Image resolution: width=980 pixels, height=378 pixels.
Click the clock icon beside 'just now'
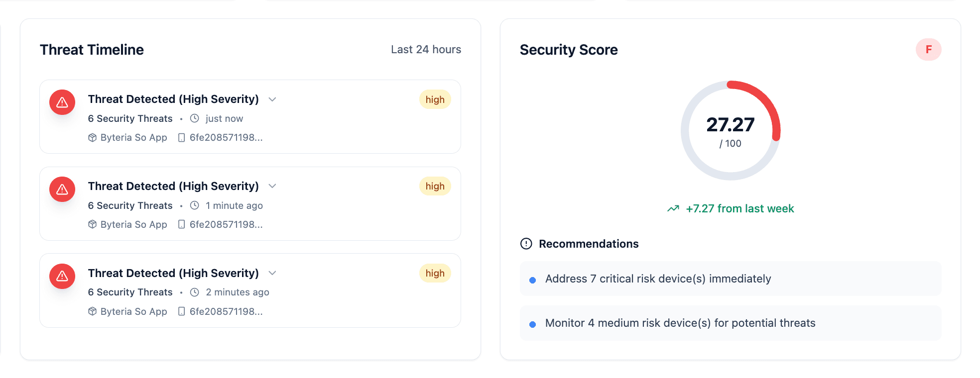point(195,118)
